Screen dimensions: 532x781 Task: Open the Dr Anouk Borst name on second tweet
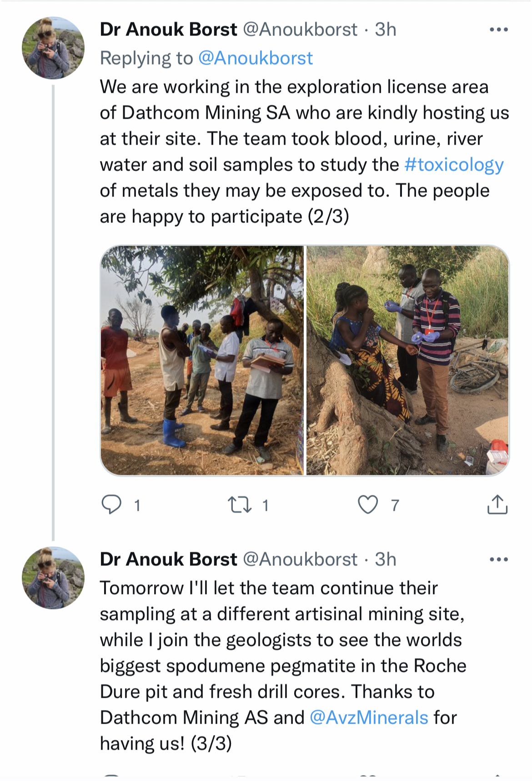click(168, 559)
